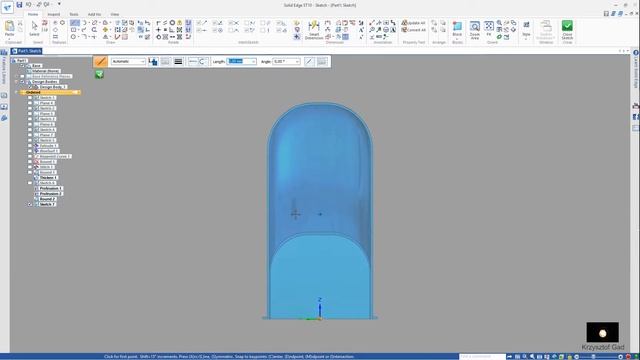Switch to the Add-Ins ribbon tab
Image resolution: width=640 pixels, height=360 pixels.
[94, 14]
